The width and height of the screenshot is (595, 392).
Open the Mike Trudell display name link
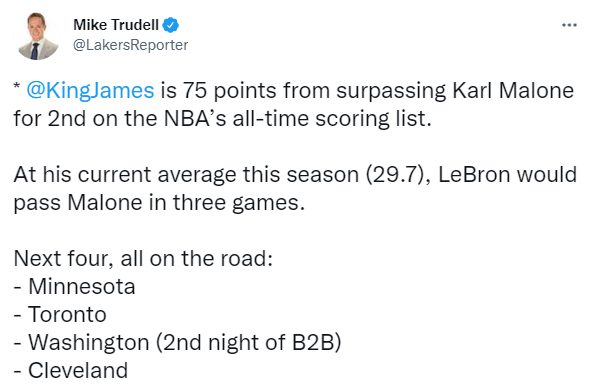coord(116,25)
